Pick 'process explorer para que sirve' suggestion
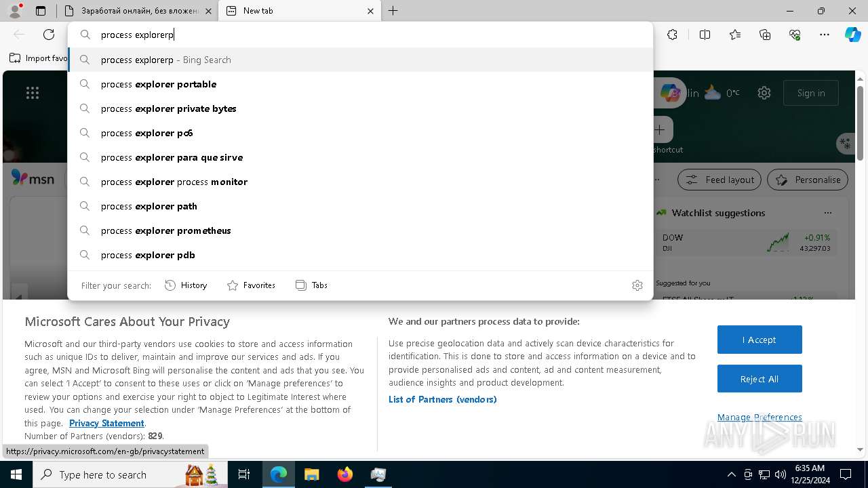This screenshot has height=488, width=868. click(360, 157)
